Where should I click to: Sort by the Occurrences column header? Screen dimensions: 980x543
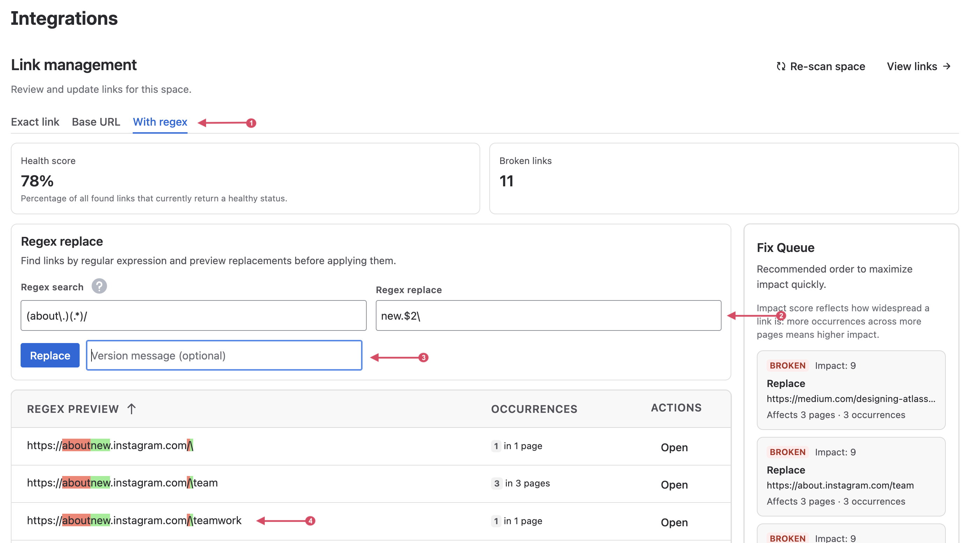pos(534,409)
